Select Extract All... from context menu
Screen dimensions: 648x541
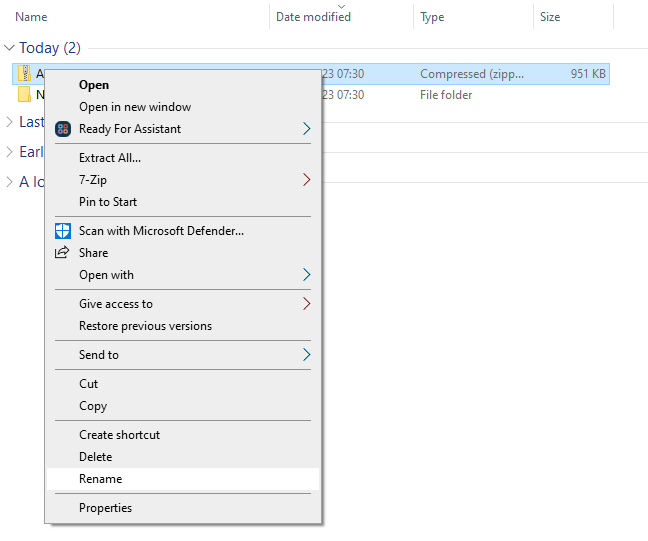[x=110, y=158]
